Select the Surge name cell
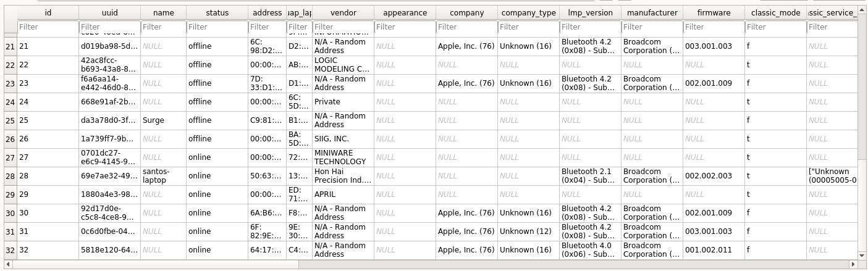The image size is (868, 271). point(163,120)
